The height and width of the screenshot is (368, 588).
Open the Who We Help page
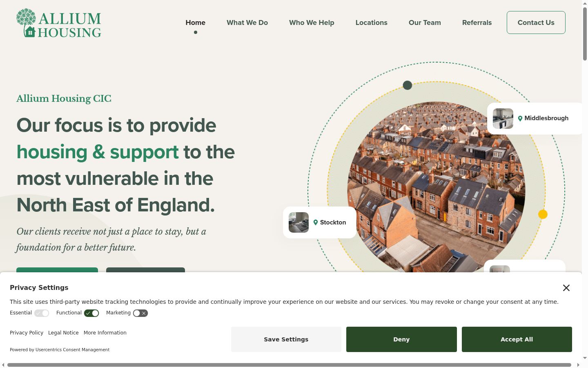[x=312, y=22]
